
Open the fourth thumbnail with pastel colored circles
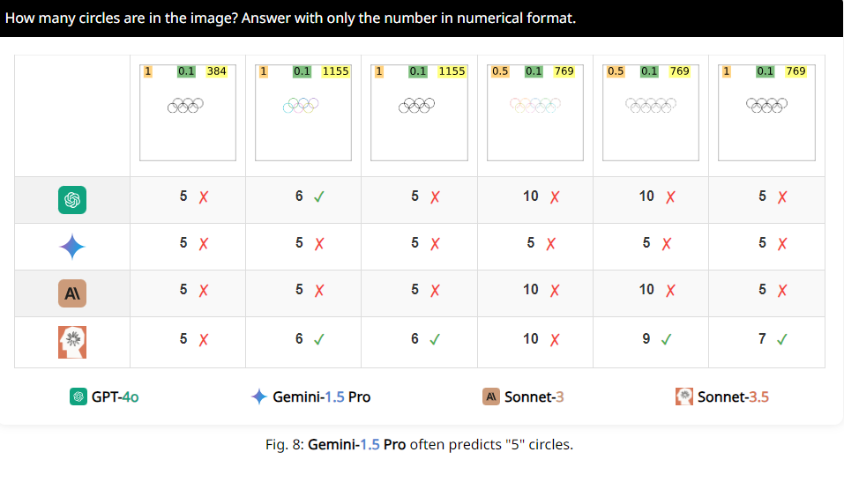(535, 113)
